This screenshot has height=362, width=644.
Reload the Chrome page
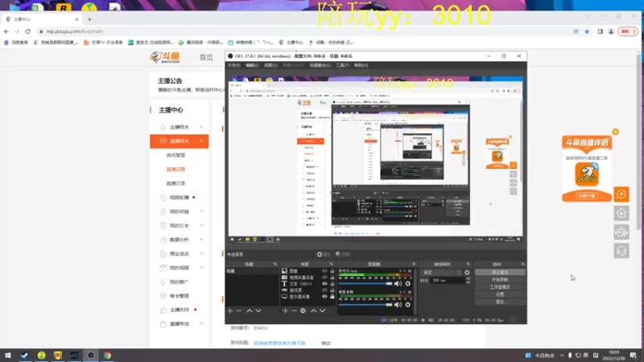coord(27,31)
